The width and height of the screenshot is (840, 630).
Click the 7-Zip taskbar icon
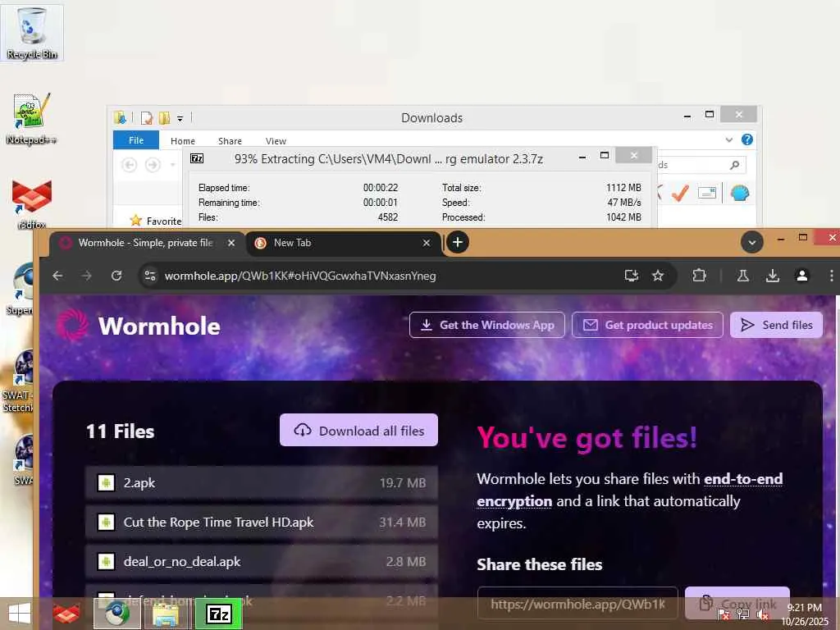[218, 614]
